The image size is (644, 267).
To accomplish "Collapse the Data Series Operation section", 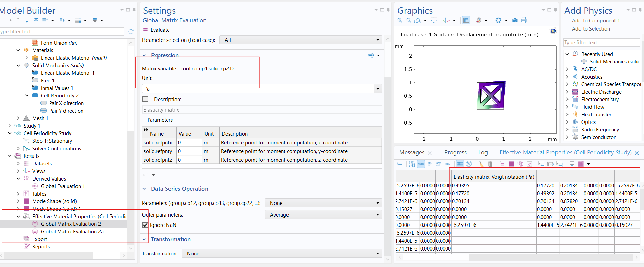I will [145, 189].
